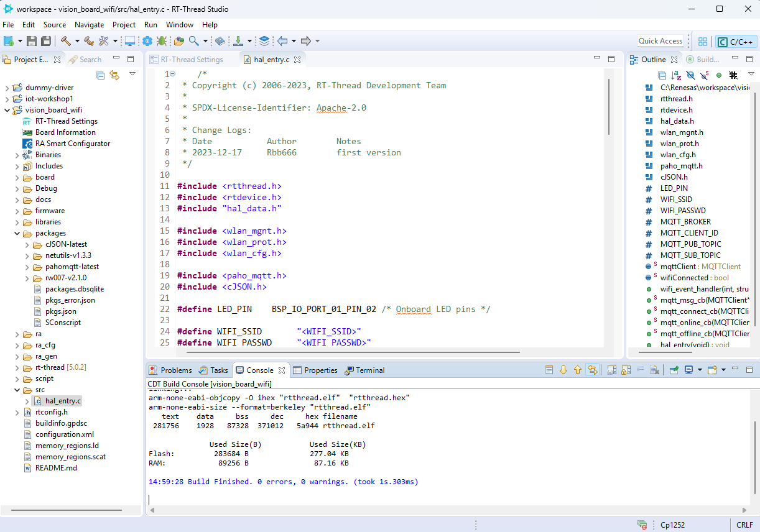Collapse all items in Outline panel

click(x=662, y=75)
